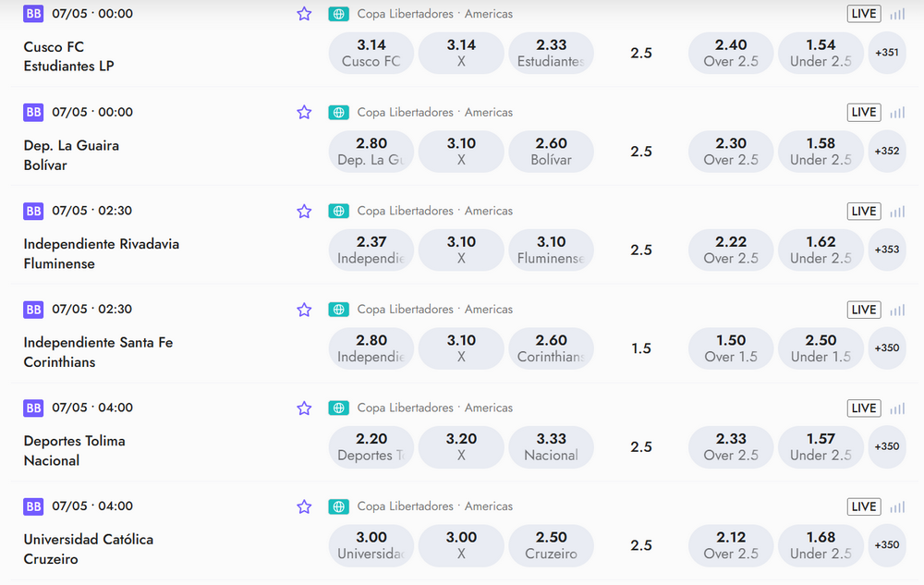924x585 pixels.
Task: Click BB badge in Deportes Tolima row
Action: [x=33, y=408]
